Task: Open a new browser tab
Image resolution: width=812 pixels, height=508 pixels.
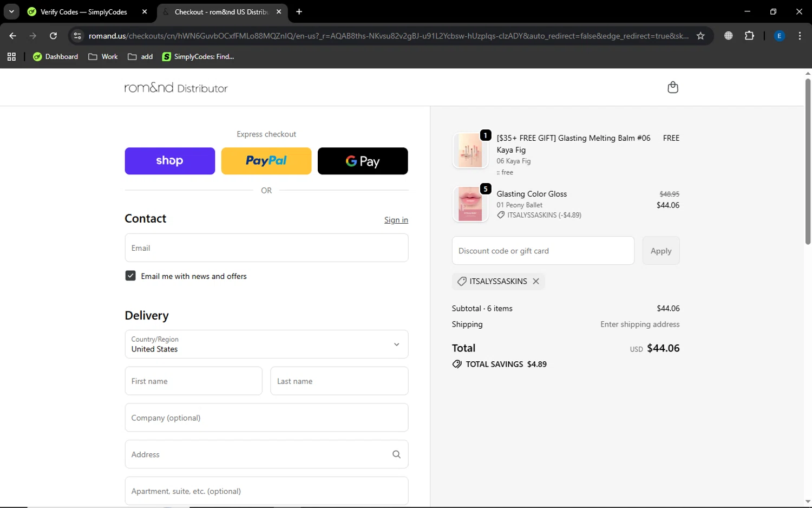Action: [299, 11]
